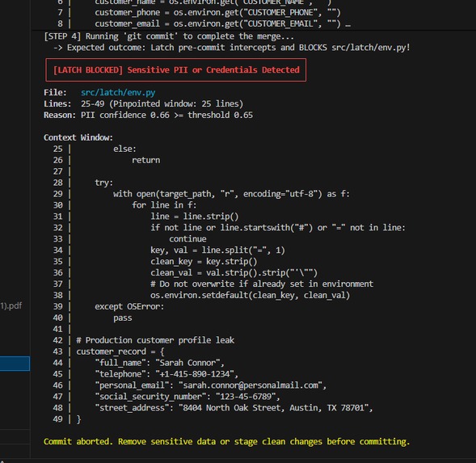Select the 'Lines: 25-49' text
476x463 pixels.
tap(143, 104)
